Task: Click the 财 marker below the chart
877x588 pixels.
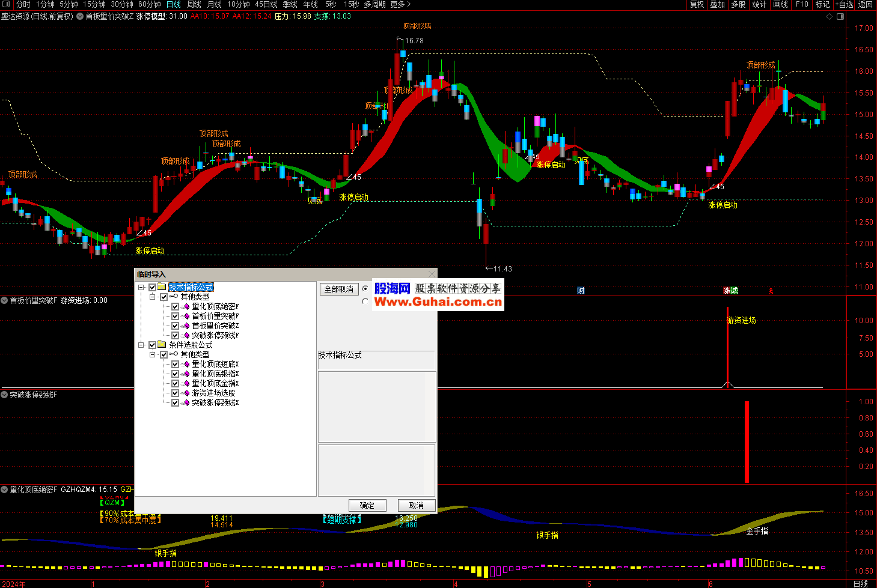Action: coord(581,291)
